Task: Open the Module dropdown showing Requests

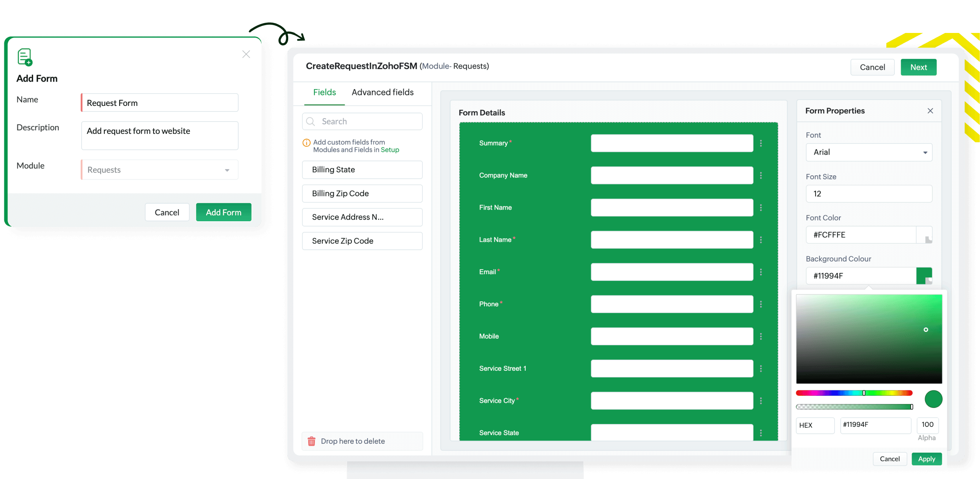Action: [159, 170]
